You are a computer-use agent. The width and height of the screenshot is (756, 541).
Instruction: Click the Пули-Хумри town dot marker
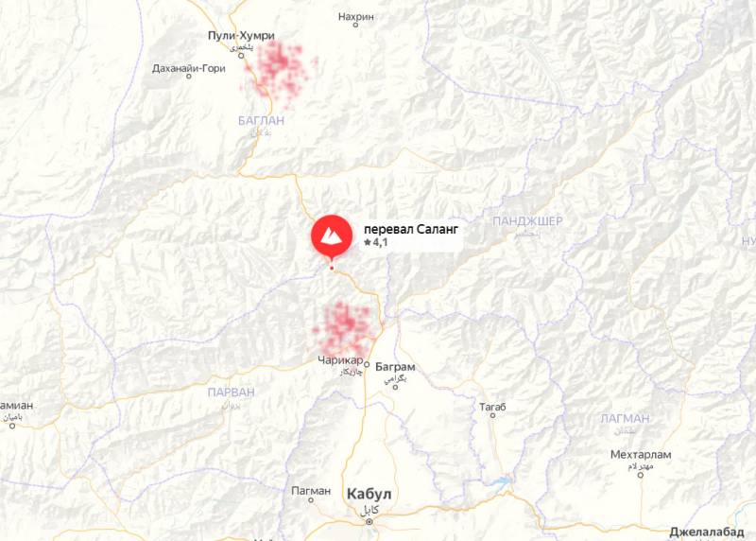pos(241,56)
